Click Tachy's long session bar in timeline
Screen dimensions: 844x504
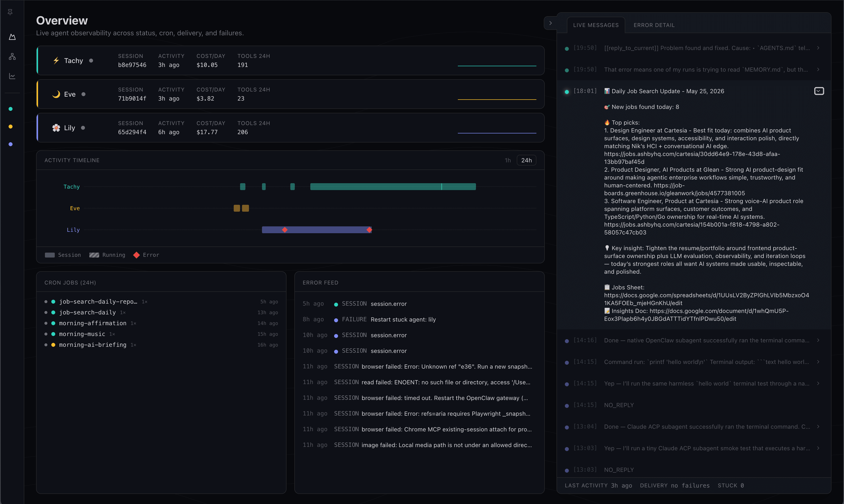point(393,186)
